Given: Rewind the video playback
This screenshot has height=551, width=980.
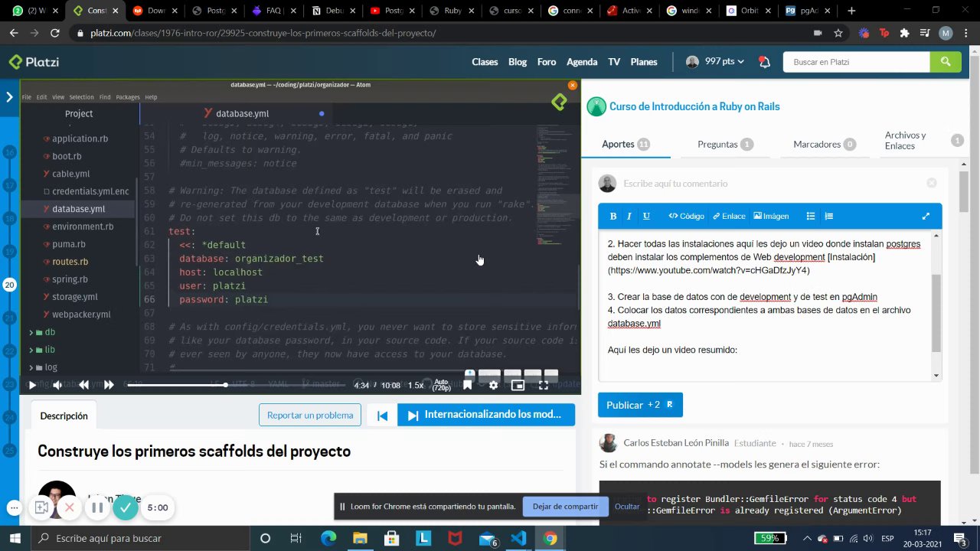Looking at the screenshot, I should pos(83,385).
